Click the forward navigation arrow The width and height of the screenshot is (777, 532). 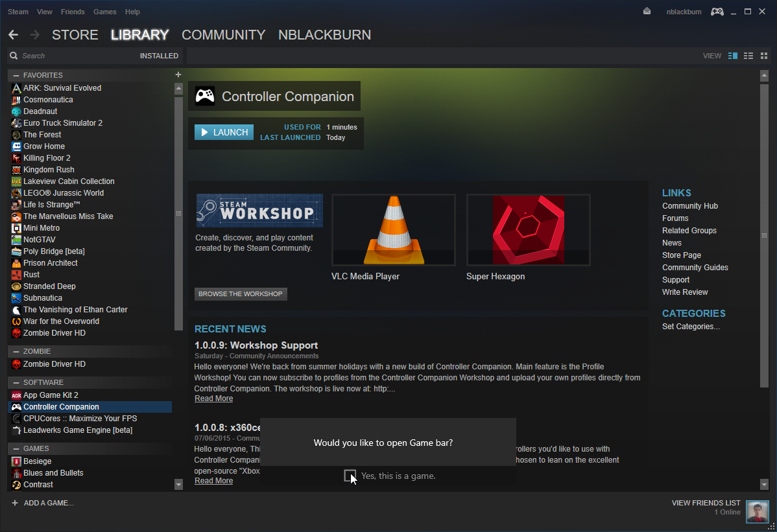pos(34,34)
